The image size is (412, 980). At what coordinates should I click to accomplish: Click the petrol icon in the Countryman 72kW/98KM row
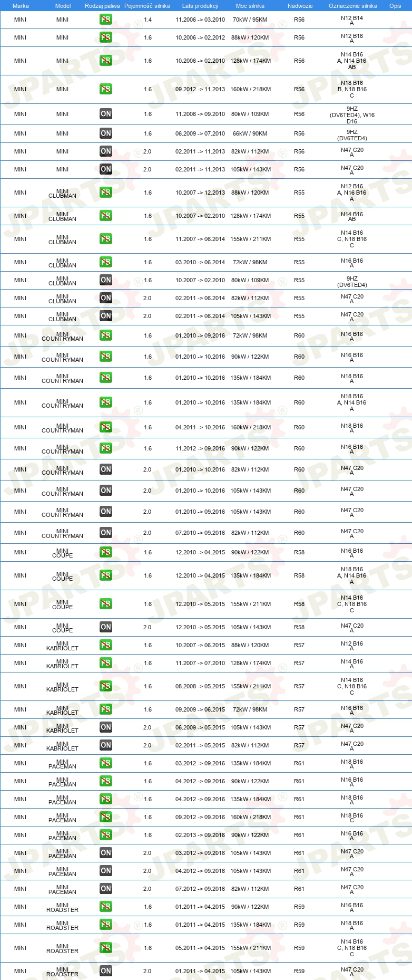106,335
